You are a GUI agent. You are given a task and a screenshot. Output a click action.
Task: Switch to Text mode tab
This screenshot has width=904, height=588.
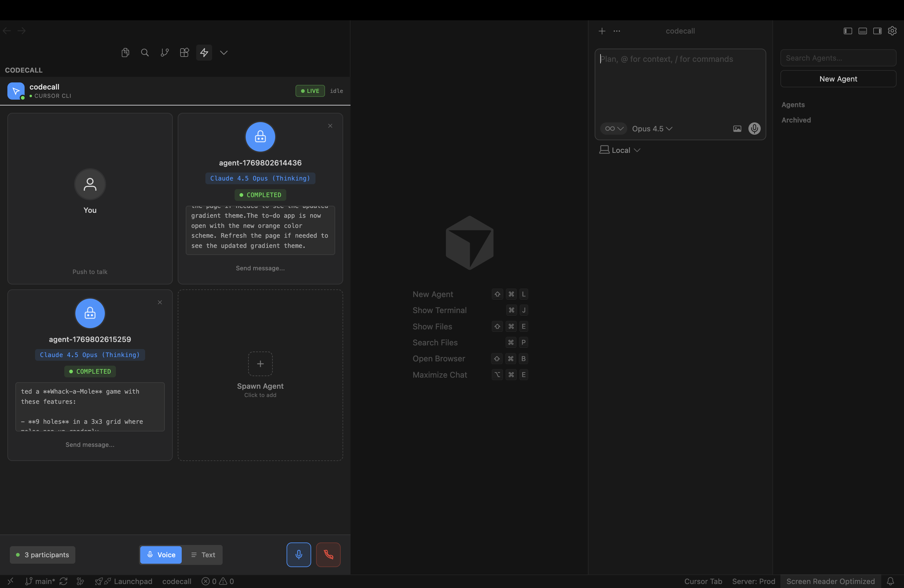[203, 554]
